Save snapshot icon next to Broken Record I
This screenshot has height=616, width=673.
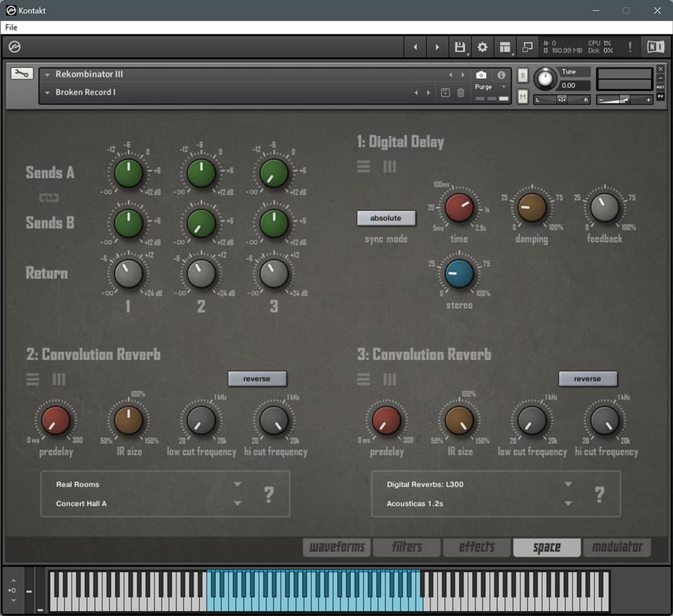pos(445,92)
